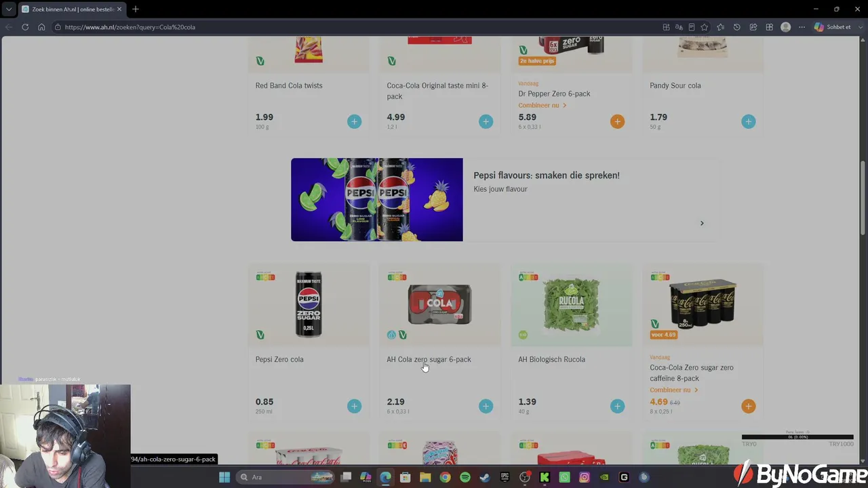Click the Coca-Cola Original taste mini 8-pack title
Viewport: 868px width, 488px height.
pyautogui.click(x=437, y=90)
